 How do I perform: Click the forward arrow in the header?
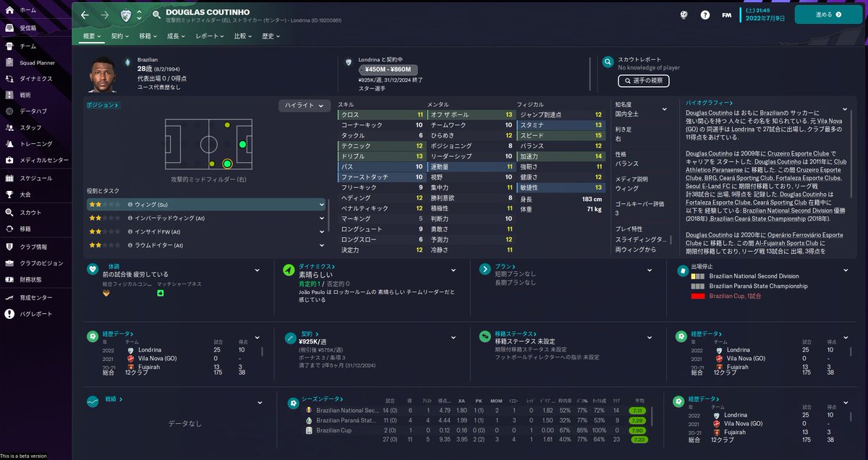coord(105,15)
